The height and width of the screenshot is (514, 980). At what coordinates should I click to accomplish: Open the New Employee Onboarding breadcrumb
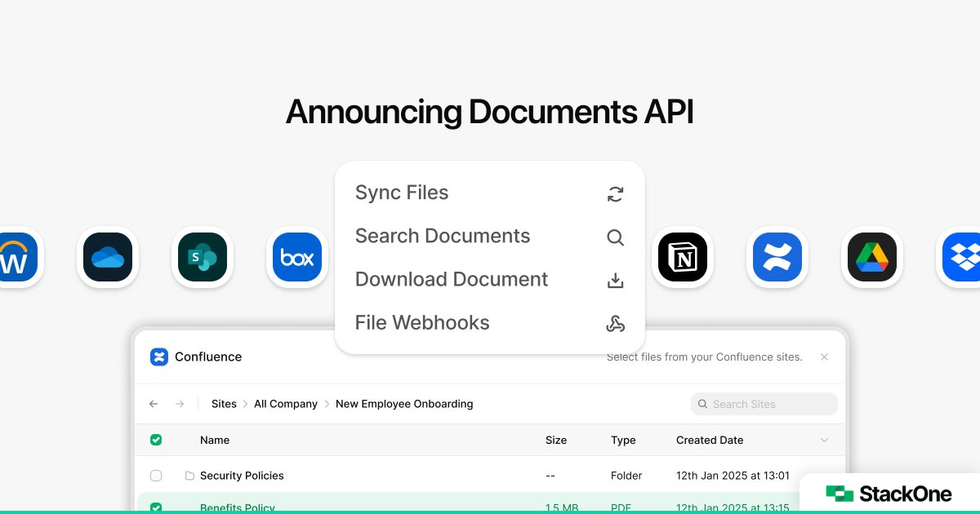[x=404, y=404]
